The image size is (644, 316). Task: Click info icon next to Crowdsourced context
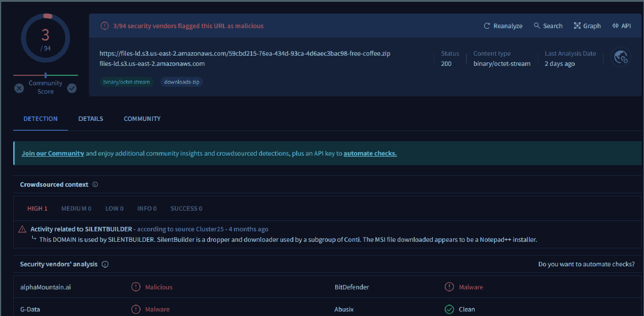95,184
